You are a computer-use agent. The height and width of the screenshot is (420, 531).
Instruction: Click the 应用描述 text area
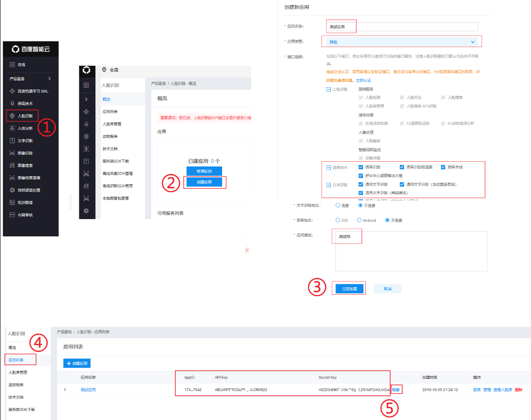(x=412, y=251)
